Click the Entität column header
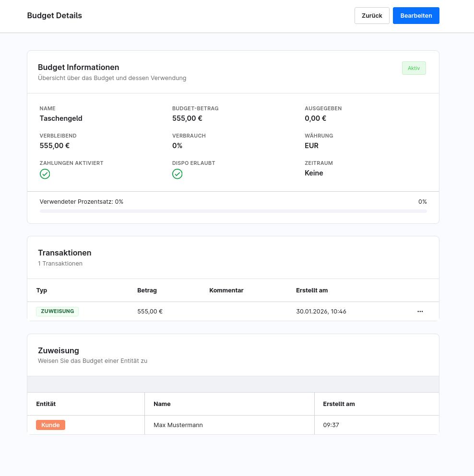This screenshot has width=474, height=476. click(x=46, y=404)
